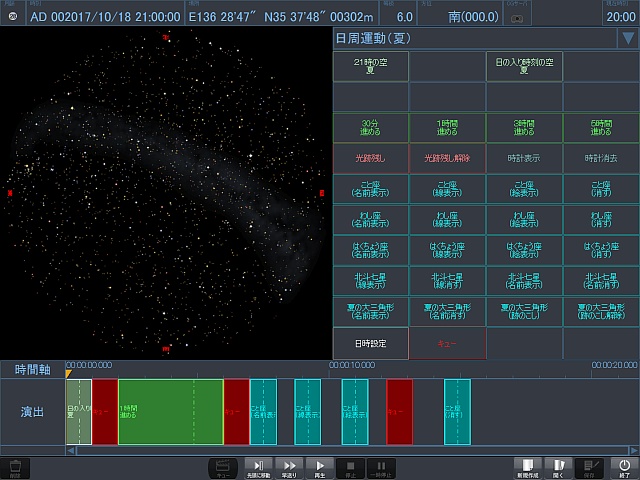Expand the 日周運動(夏) dropdown arrow
This screenshot has width=640, height=480.
pos(627,39)
